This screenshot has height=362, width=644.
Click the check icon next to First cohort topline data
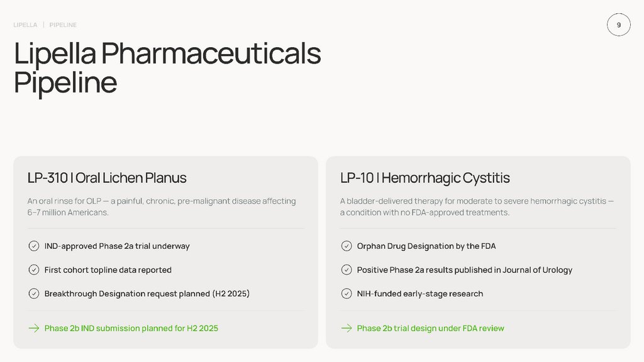coord(34,270)
